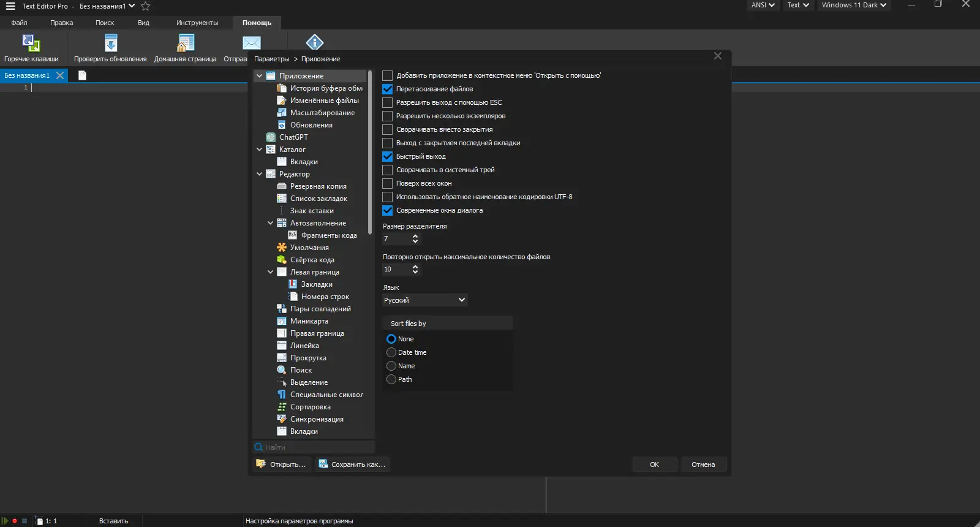Click the Сортировка tree icon
The image size is (980, 527).
coord(282,407)
